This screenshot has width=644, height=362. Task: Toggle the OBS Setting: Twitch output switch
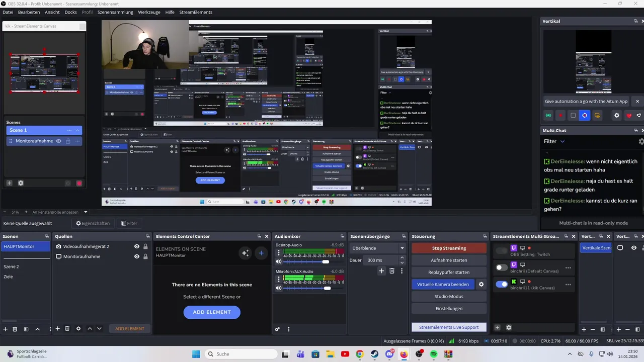click(502, 251)
